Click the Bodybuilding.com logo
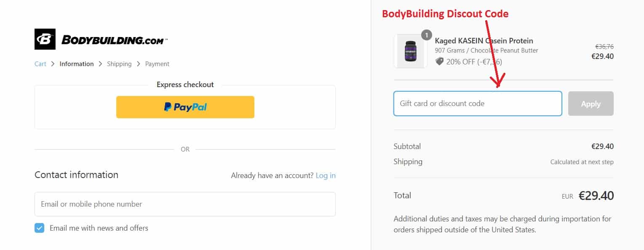The image size is (644, 250). (x=101, y=39)
